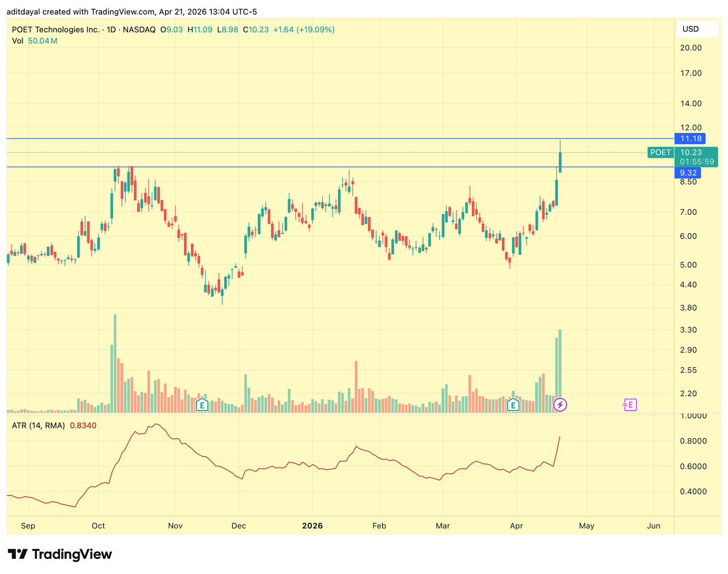
Task: Click the low value L8.98
Action: point(227,29)
